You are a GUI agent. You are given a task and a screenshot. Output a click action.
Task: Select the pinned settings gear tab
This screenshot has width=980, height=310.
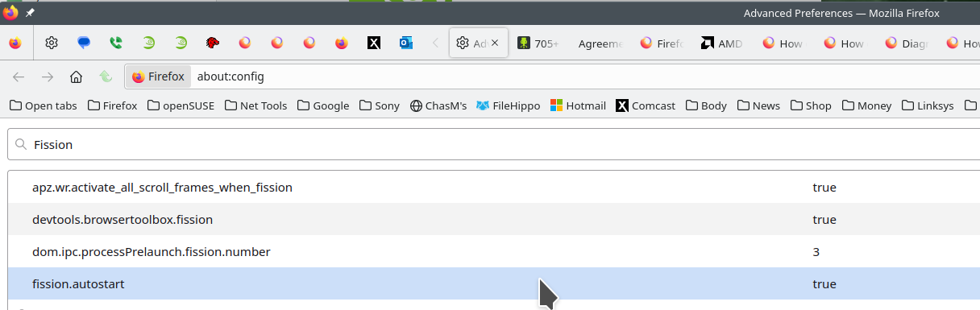(52, 43)
